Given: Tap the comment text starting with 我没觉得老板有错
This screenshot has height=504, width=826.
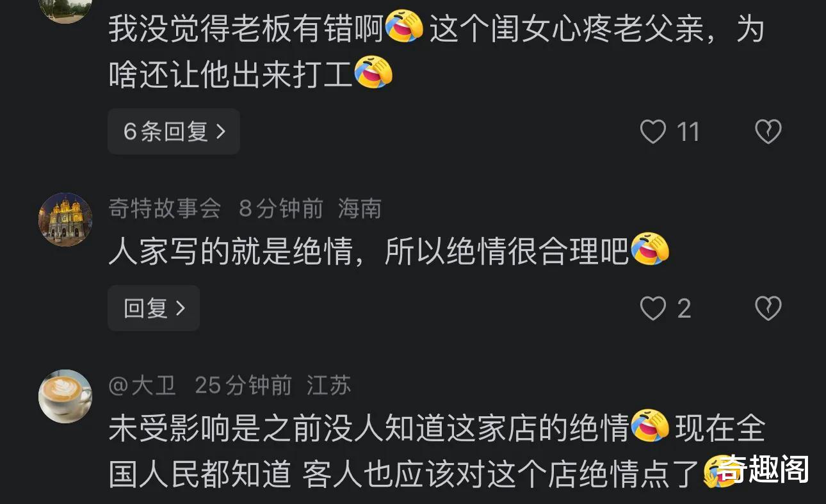Looking at the screenshot, I should pos(435,53).
